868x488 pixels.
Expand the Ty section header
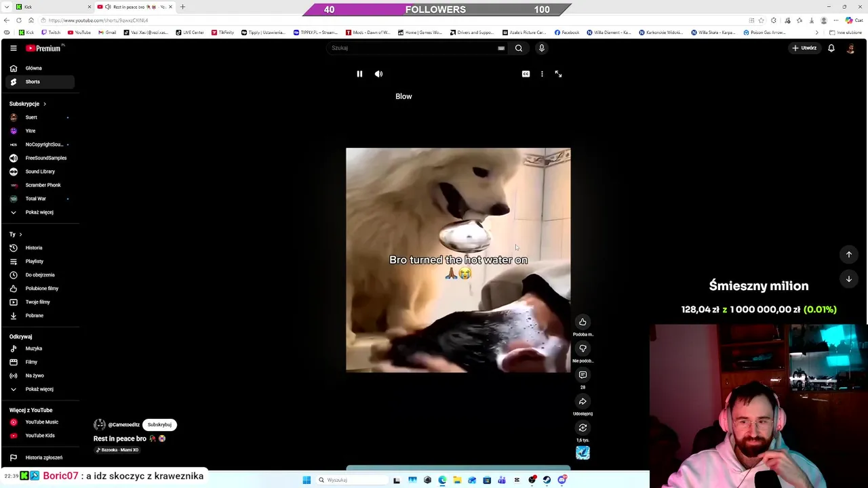(16, 235)
